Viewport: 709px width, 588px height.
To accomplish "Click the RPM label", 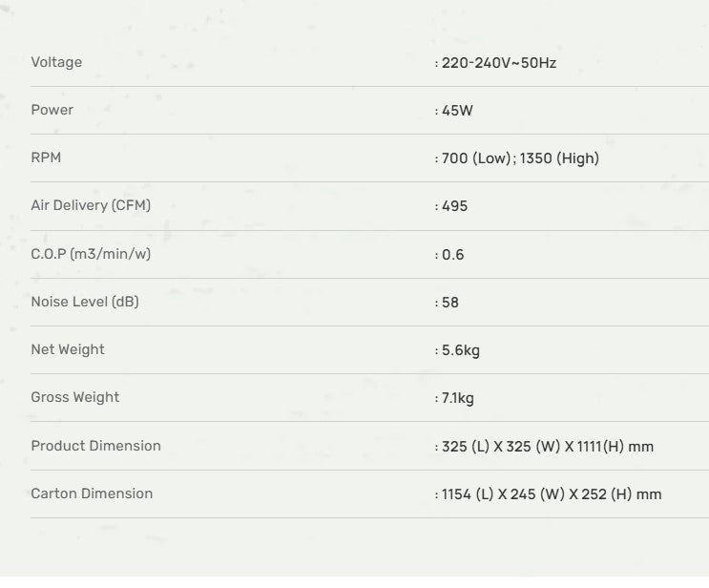I will (x=46, y=157).
